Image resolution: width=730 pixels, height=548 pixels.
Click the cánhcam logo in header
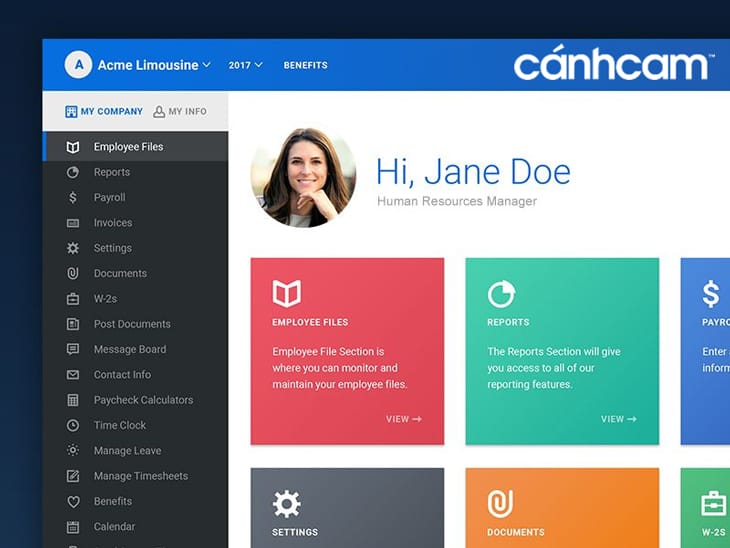[614, 63]
